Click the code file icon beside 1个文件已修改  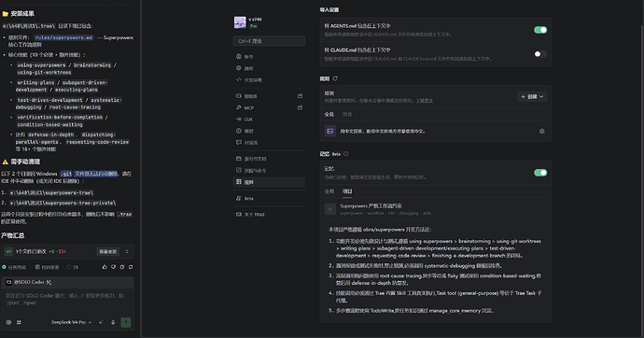[8, 251]
